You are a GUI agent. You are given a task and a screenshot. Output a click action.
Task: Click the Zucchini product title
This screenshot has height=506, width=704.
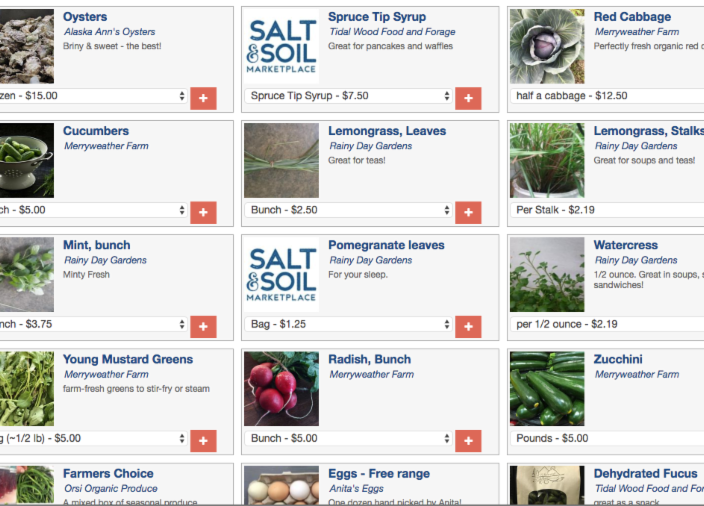[x=618, y=359]
